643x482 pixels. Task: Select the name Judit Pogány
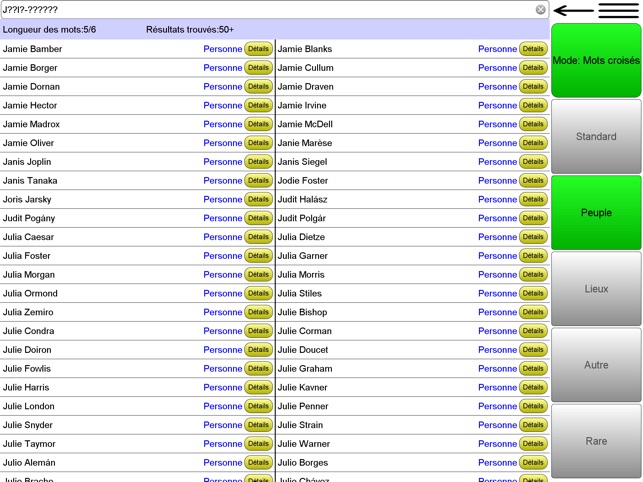pos(29,218)
